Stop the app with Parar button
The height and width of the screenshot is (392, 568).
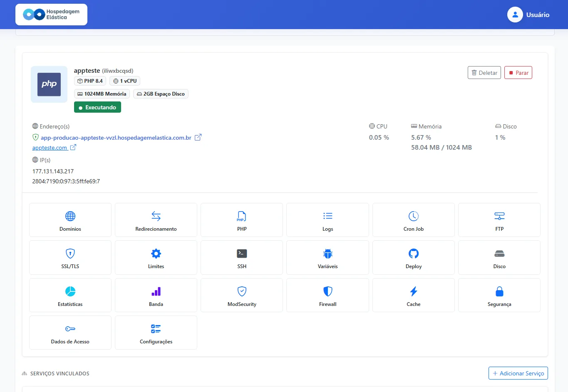click(x=518, y=73)
